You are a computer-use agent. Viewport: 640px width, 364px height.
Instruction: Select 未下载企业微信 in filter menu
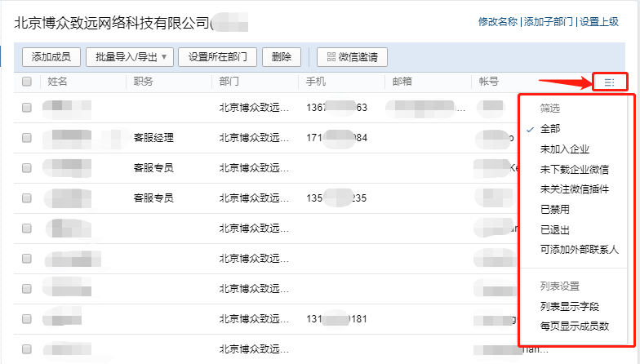pos(575,169)
